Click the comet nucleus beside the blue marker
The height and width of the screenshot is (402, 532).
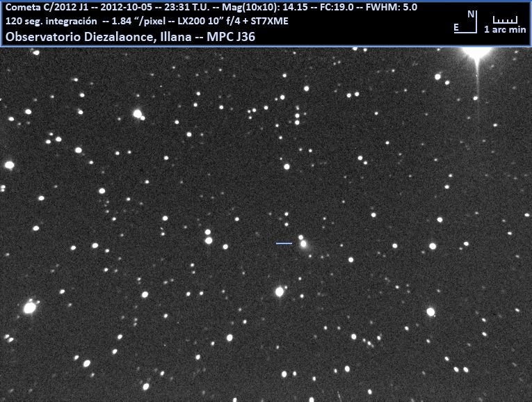[x=303, y=243]
